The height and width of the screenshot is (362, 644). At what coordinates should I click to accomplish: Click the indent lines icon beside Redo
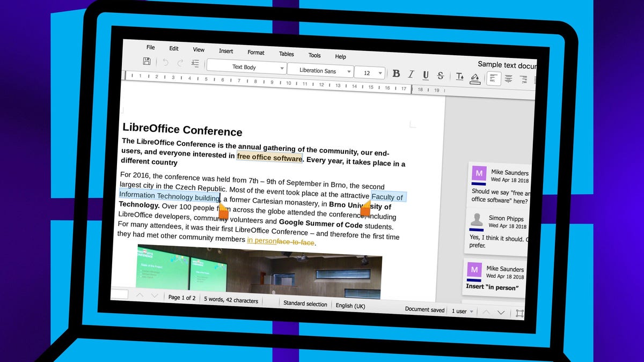click(x=195, y=64)
